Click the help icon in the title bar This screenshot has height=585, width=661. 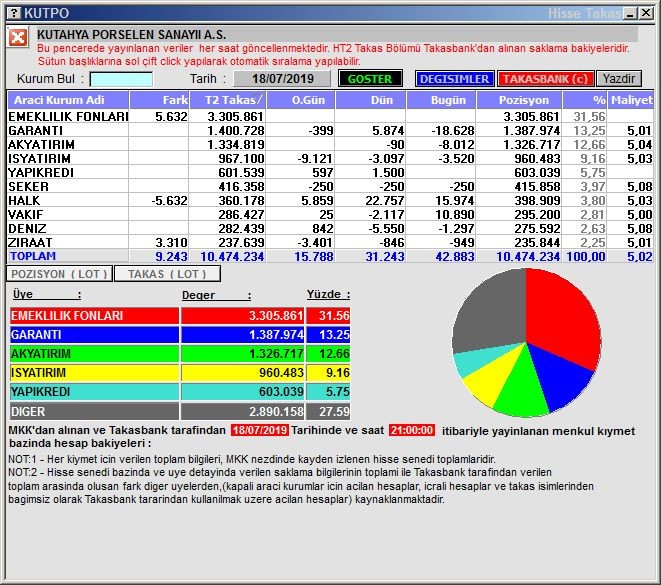tap(14, 13)
